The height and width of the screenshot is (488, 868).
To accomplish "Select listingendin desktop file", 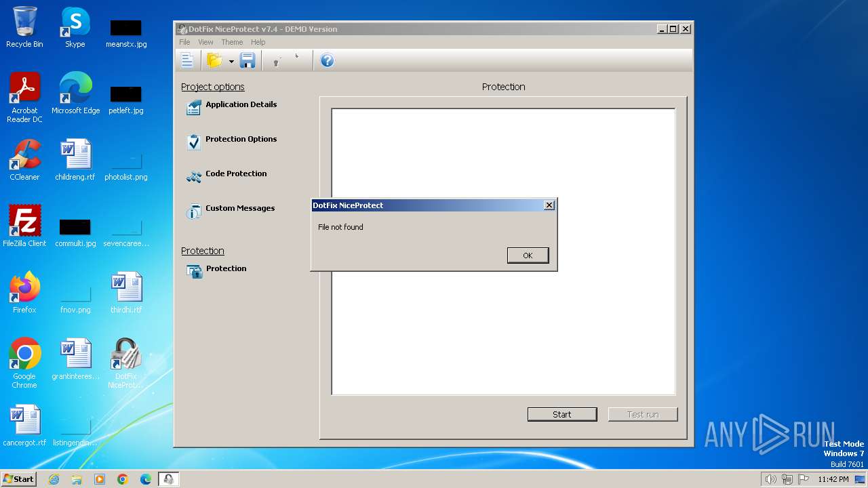I will [75, 431].
